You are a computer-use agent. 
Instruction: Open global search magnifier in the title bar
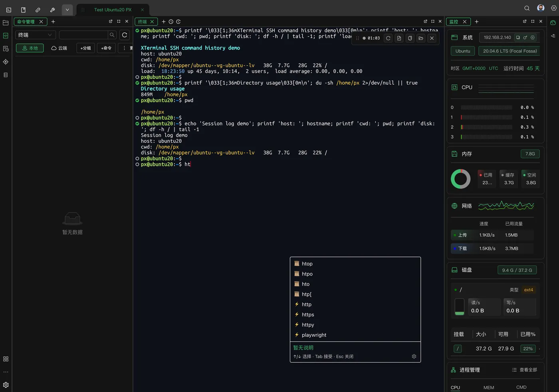click(527, 8)
